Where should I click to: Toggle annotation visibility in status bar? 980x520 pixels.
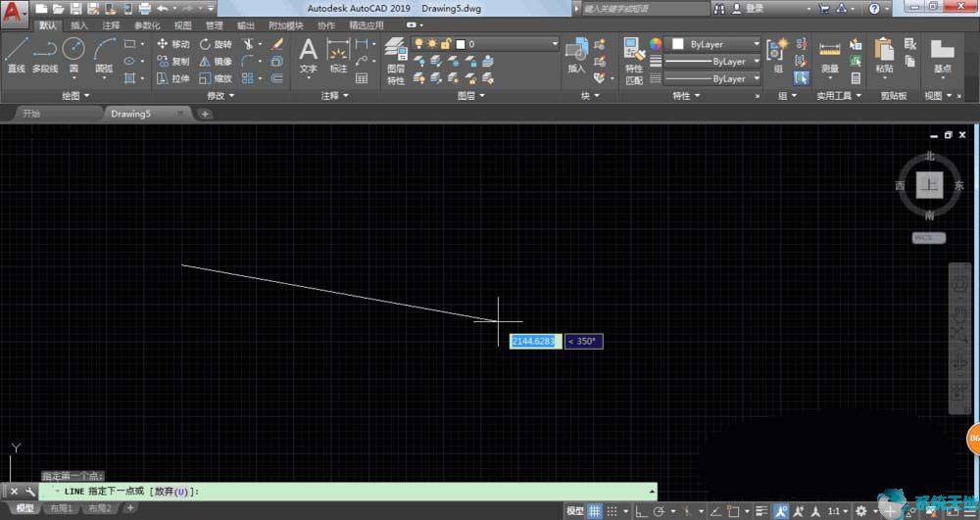(x=781, y=511)
